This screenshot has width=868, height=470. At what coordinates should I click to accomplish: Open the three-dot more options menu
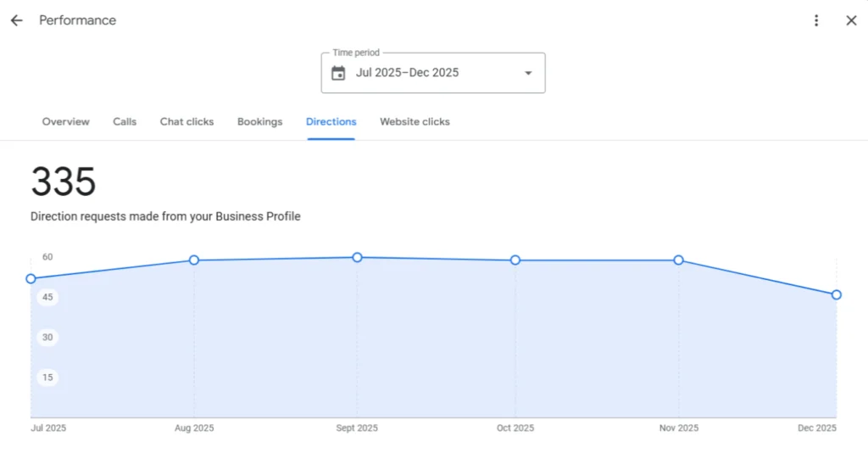[x=816, y=20]
